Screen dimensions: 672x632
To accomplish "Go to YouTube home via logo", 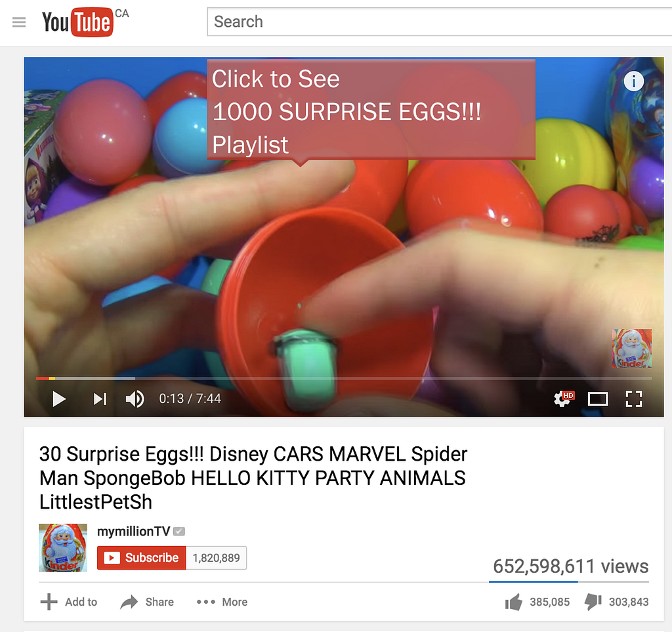I will 77,22.
